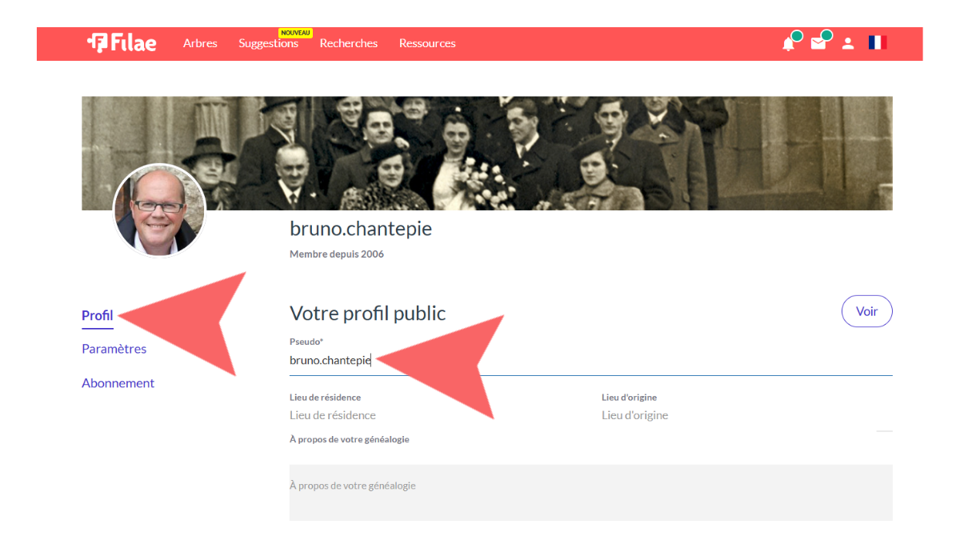Click the Filae logo
Screen dimensions: 960x560
click(122, 43)
